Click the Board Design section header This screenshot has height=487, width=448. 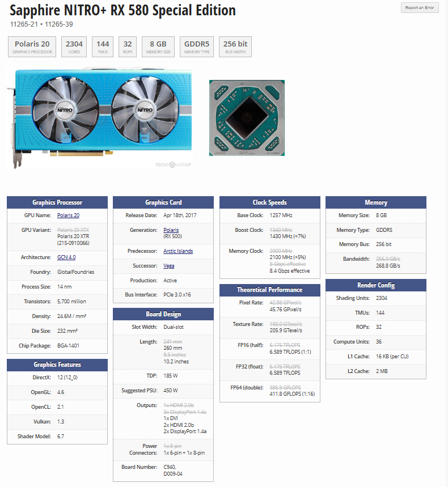163,314
